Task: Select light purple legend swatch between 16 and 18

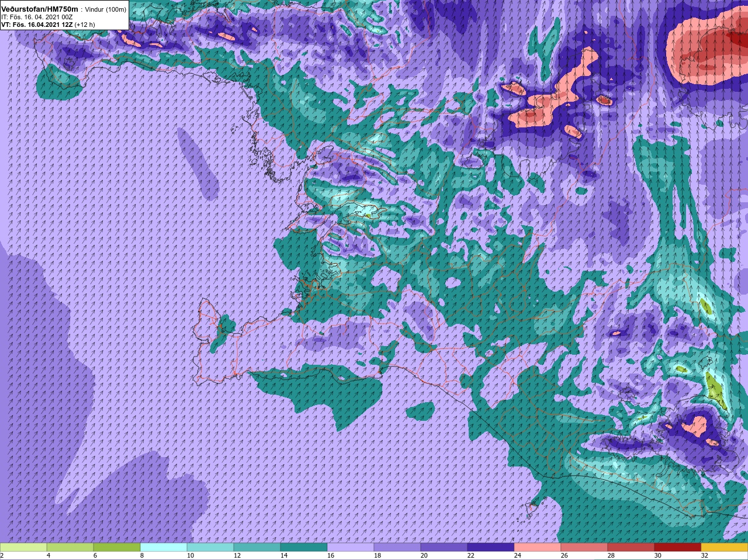Action: pyautogui.click(x=351, y=547)
